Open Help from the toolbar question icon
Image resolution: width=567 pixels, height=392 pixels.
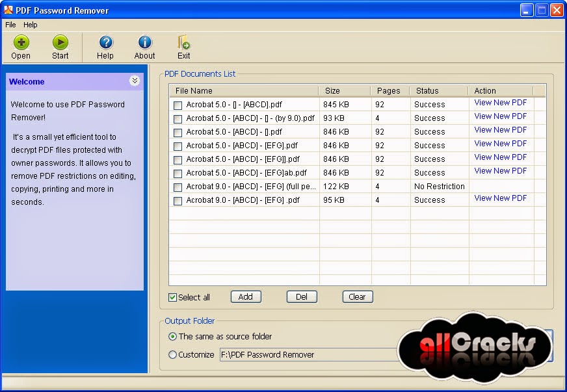tap(105, 43)
